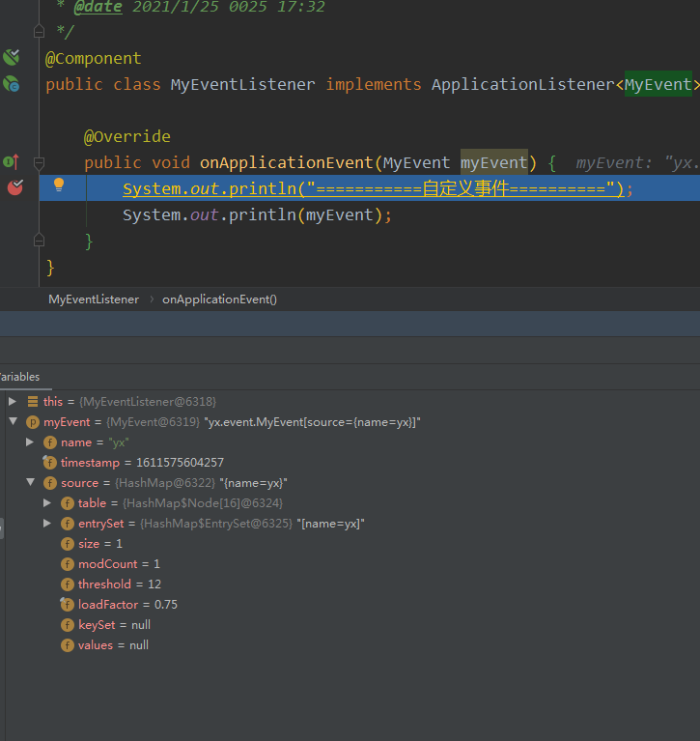Click onApplicationEvent() in the breadcrumb bar

(219, 299)
